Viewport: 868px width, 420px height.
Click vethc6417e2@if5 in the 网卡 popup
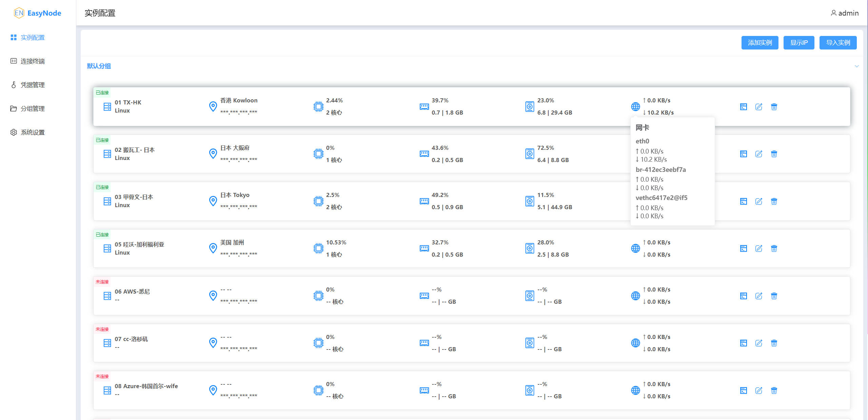click(x=662, y=198)
